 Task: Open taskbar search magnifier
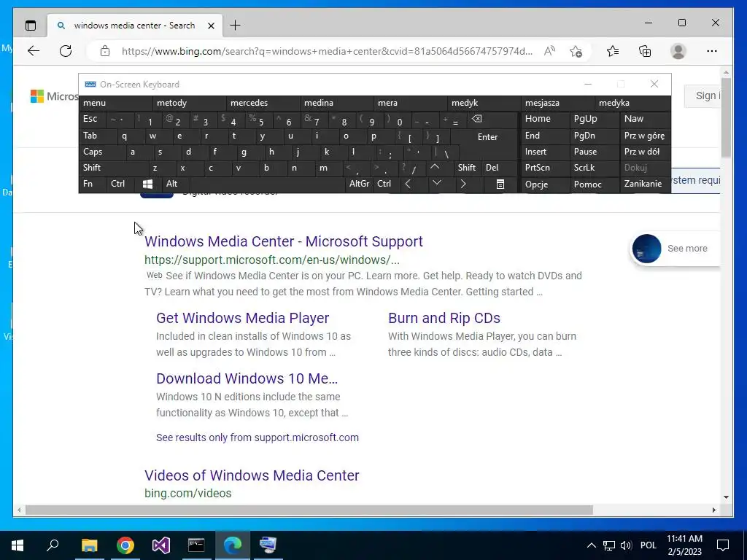click(53, 545)
